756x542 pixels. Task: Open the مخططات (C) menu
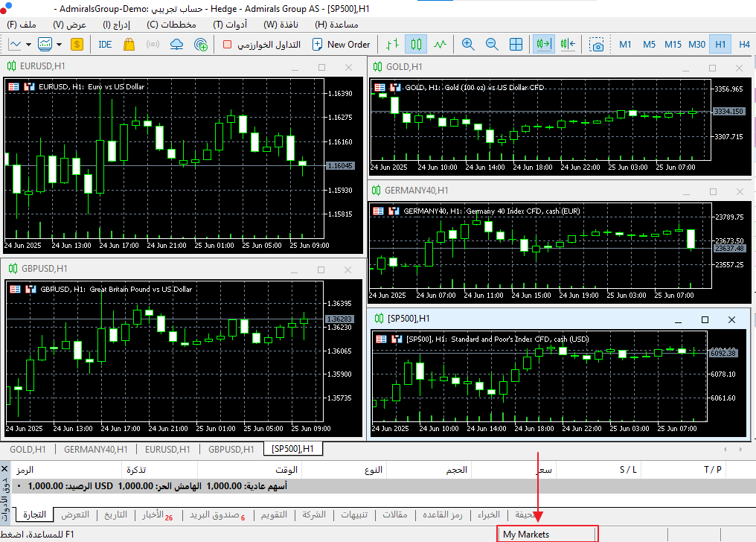171,25
